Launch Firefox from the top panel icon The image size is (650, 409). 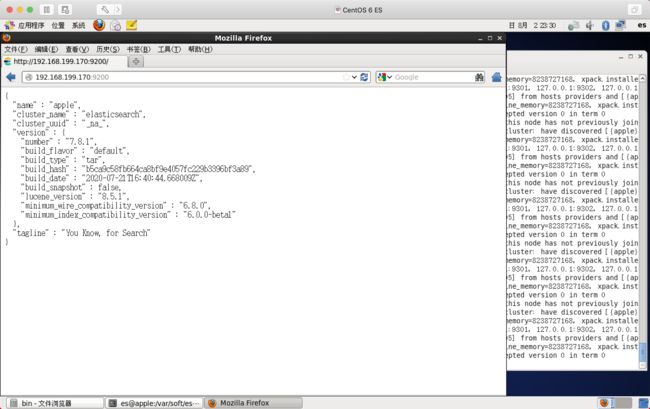pos(99,25)
